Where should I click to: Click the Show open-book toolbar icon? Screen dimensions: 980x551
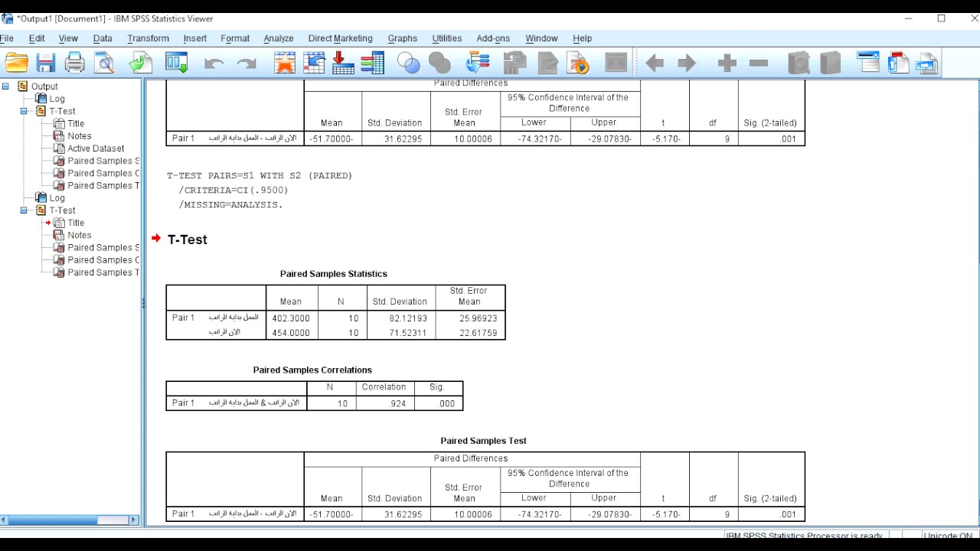(x=799, y=63)
